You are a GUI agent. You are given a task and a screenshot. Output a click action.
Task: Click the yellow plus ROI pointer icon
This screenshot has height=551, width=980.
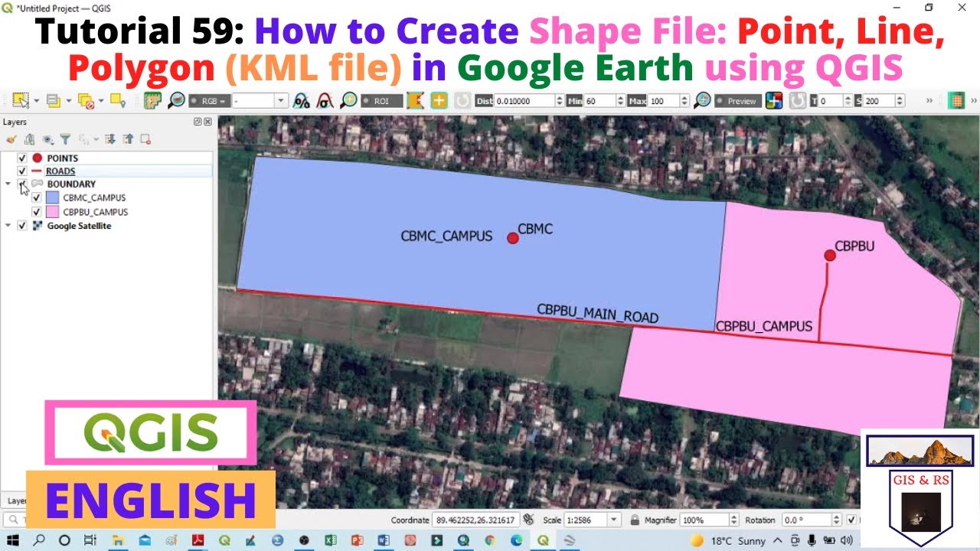click(x=439, y=100)
